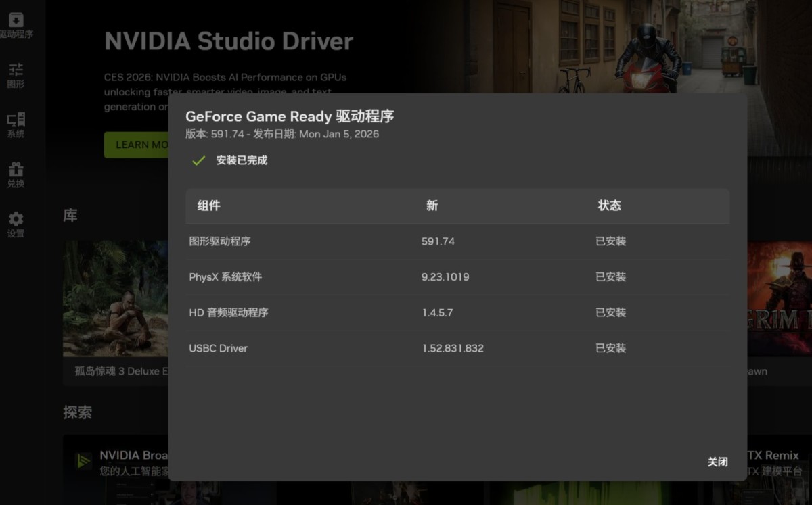Select the PhysX 系统软件 component row
Screen dimensions: 812x505
coord(457,277)
